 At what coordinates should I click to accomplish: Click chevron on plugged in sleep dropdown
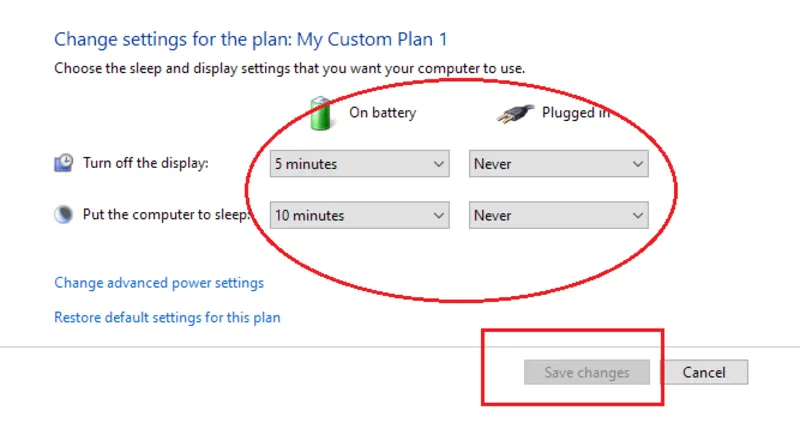click(x=637, y=216)
